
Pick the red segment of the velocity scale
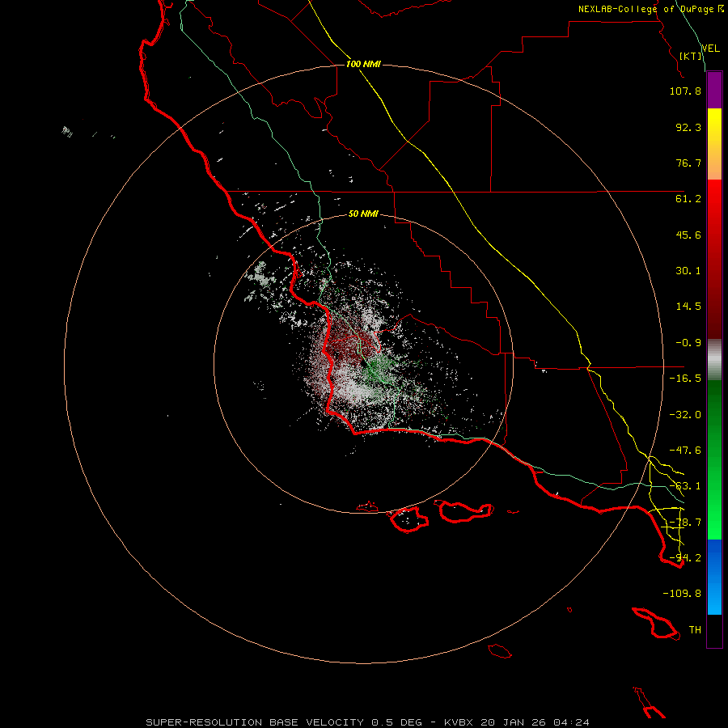pyautogui.click(x=714, y=259)
